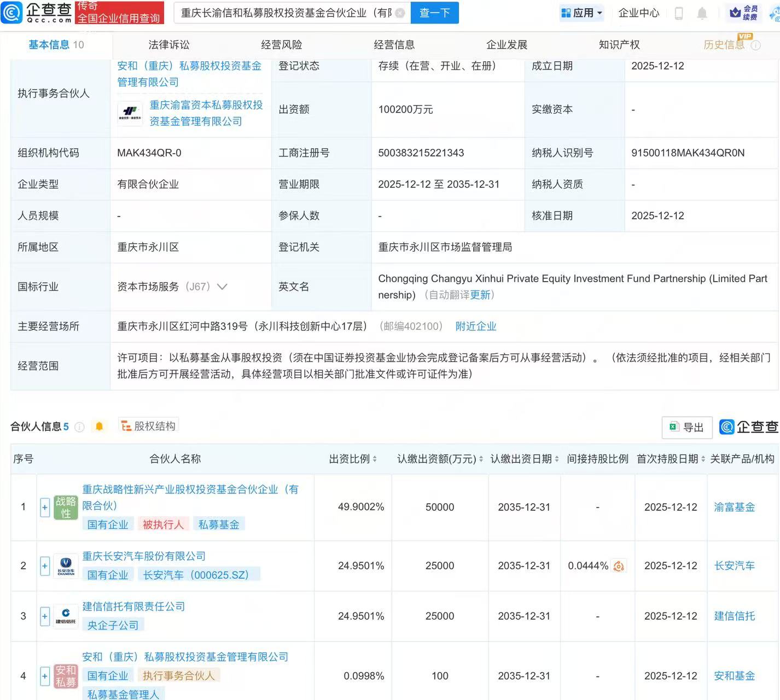Click the orange partner alert bell

point(99,427)
